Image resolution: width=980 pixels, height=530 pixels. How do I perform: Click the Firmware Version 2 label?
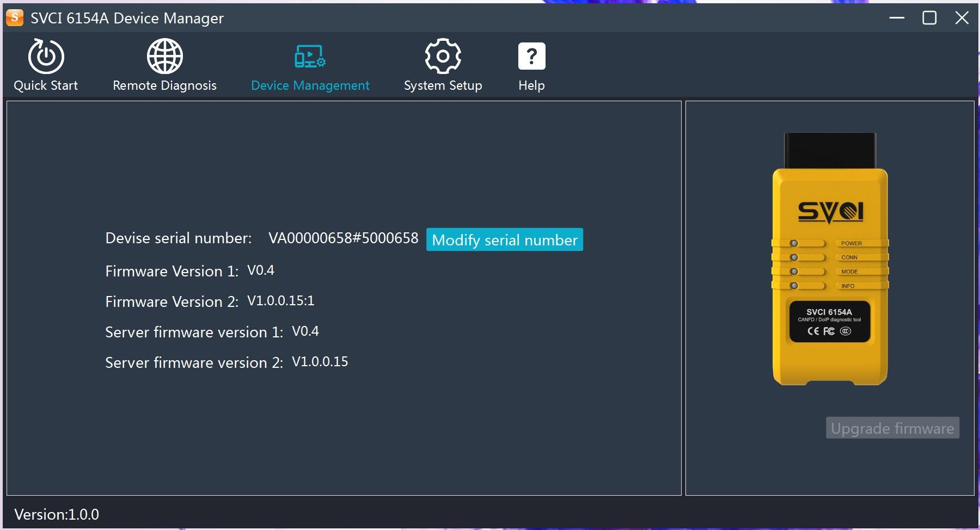172,301
